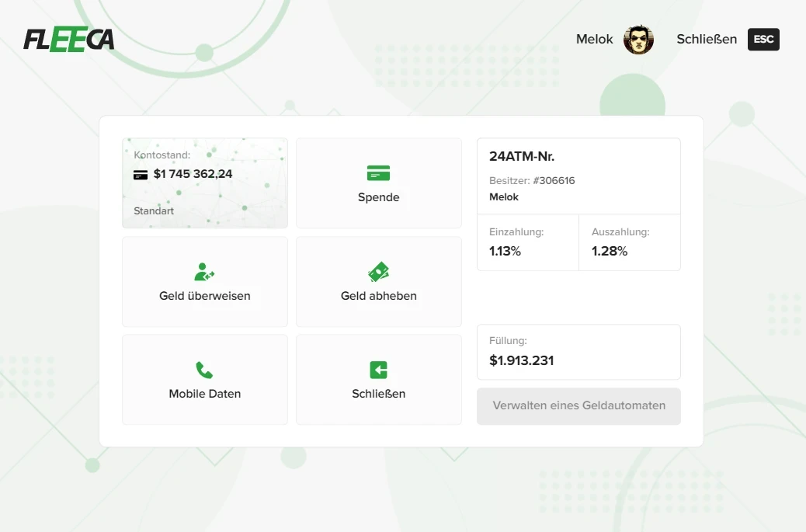Select the Spende tile label
The image size is (806, 532).
tap(379, 197)
